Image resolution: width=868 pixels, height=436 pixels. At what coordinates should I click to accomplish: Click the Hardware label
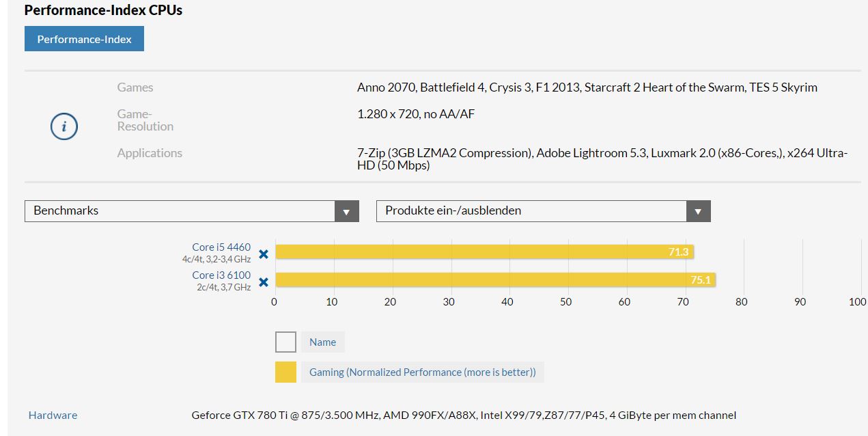point(53,415)
